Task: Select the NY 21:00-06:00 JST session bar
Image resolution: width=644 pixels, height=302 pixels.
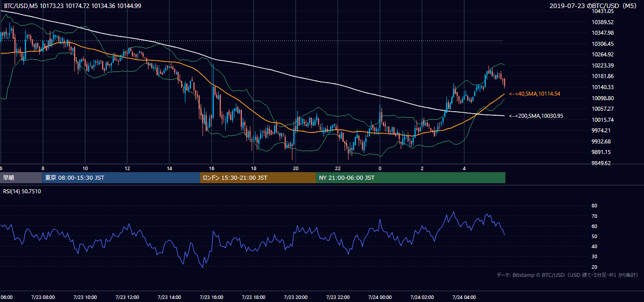Action: [411, 178]
